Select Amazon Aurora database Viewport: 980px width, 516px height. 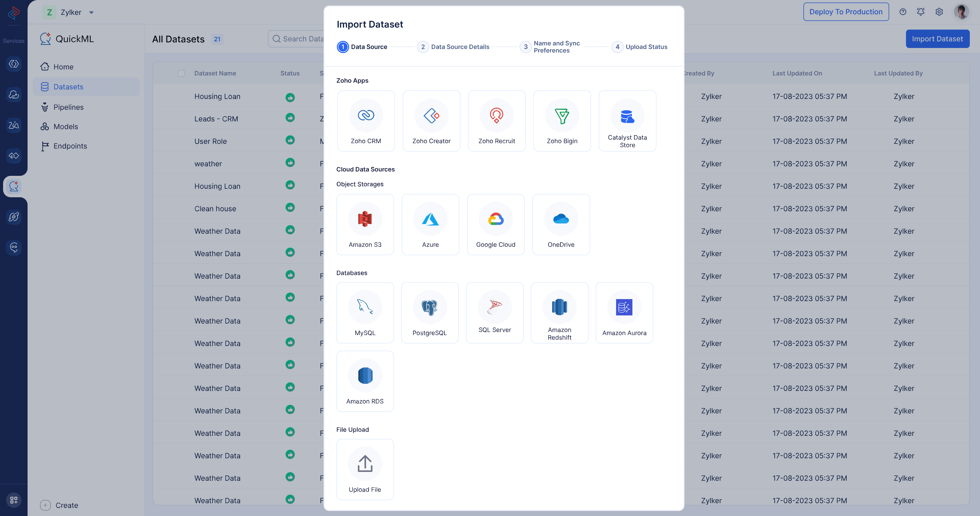click(x=624, y=313)
